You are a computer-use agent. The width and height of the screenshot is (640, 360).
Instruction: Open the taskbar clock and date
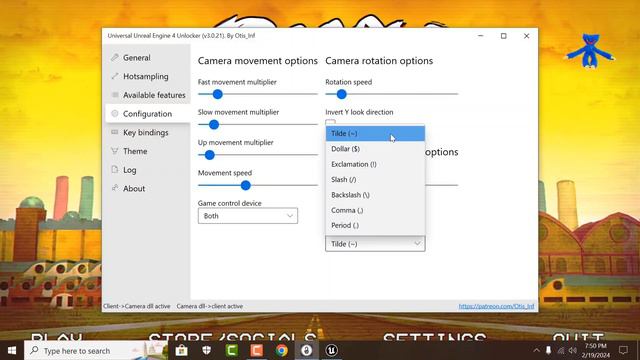[x=596, y=351]
